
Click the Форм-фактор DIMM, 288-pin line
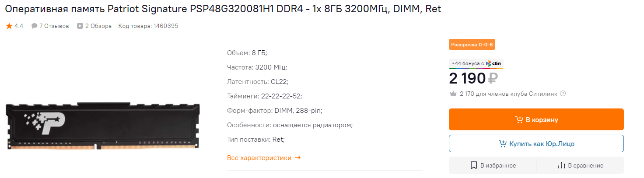(x=274, y=111)
